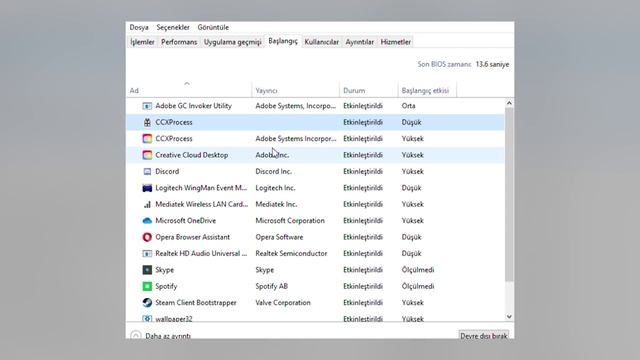
Task: Select the Discord name text
Action: coord(167,171)
